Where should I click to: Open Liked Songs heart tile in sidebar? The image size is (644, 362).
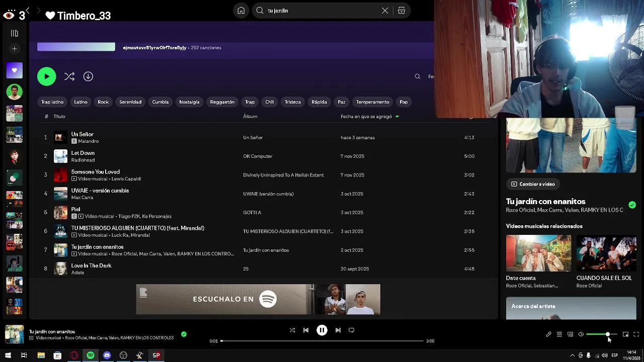(14, 70)
